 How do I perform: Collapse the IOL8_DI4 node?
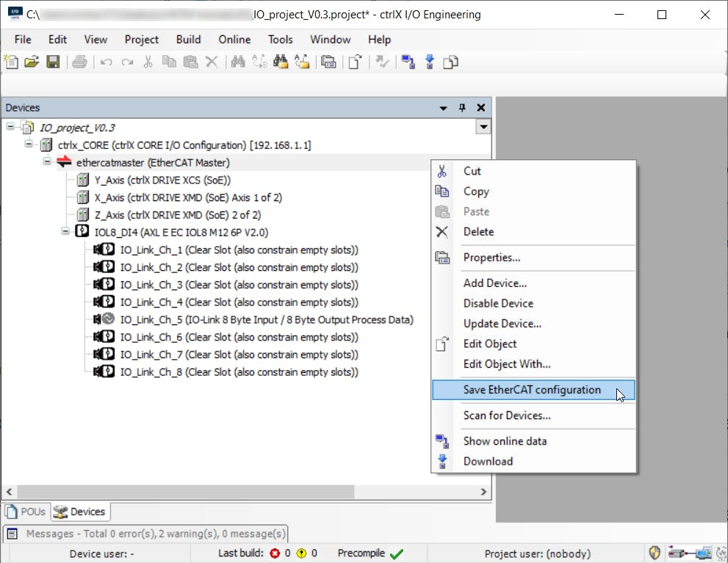pyautogui.click(x=65, y=231)
